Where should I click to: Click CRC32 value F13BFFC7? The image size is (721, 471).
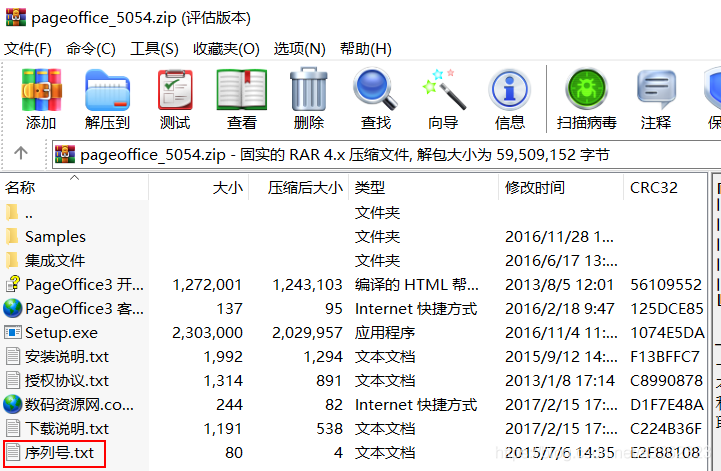tap(665, 356)
